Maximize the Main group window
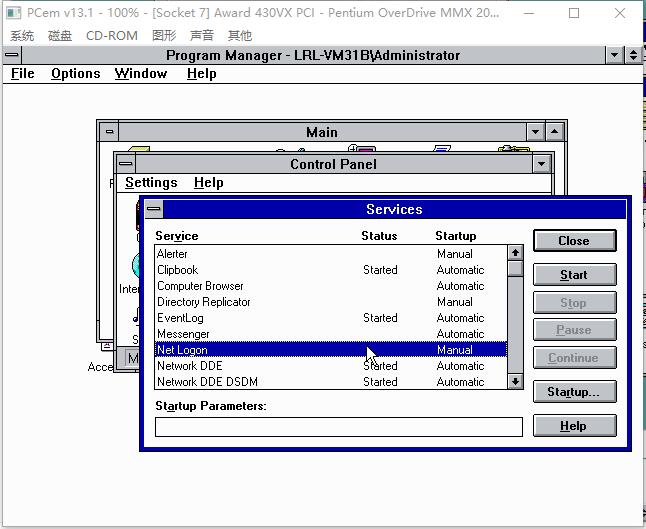The width and height of the screenshot is (646, 529). point(555,132)
